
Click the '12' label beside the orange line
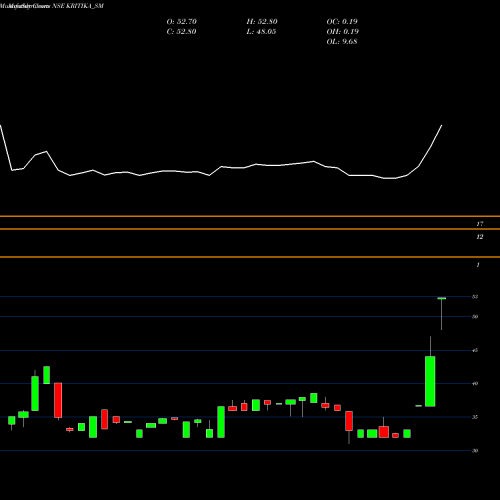480,237
